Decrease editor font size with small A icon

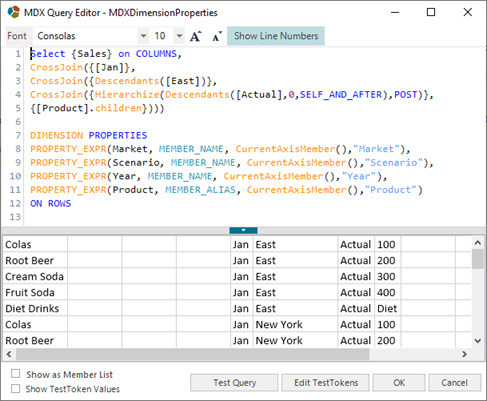coord(217,36)
